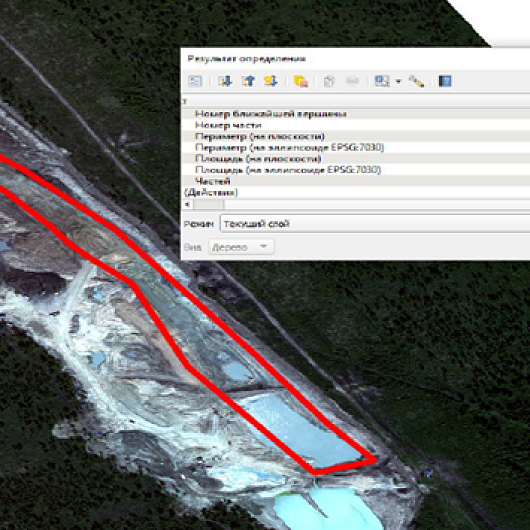Copy selected feature to clipboard icon
530x530 pixels.
pyautogui.click(x=329, y=81)
